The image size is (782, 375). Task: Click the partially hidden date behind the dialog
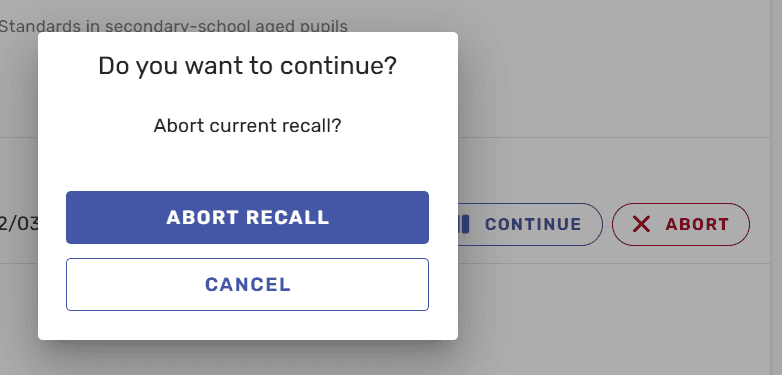click(x=19, y=224)
